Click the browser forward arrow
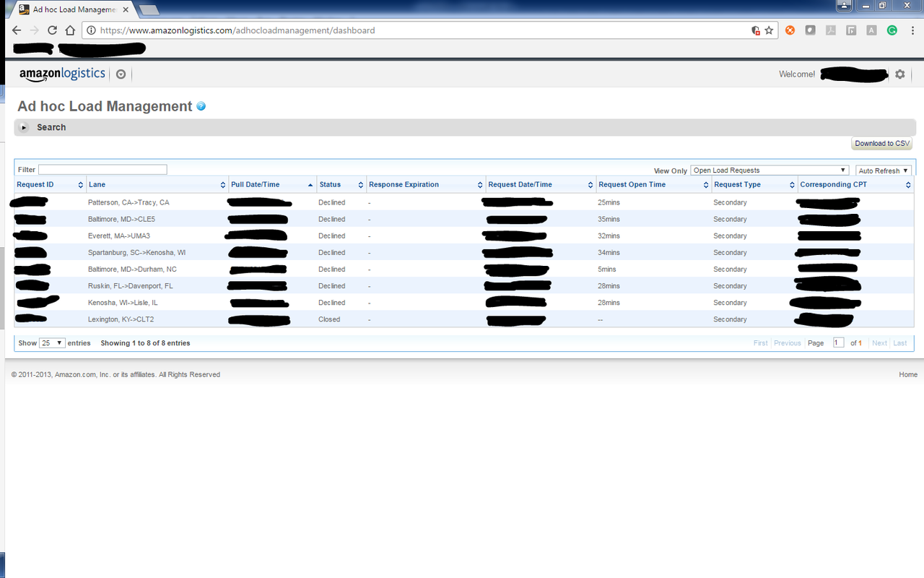 point(35,30)
